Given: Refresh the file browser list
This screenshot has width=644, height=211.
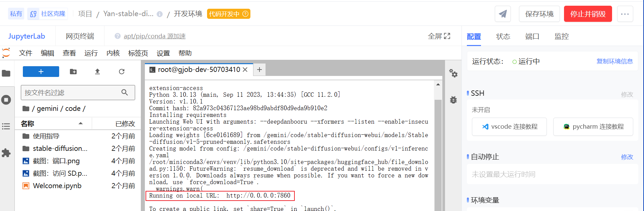Looking at the screenshot, I should pos(122,72).
